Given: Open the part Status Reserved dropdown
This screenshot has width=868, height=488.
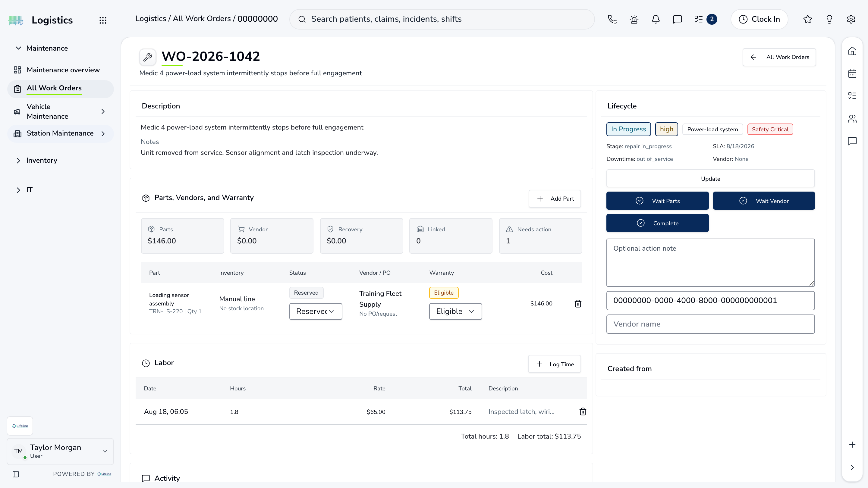Looking at the screenshot, I should pos(315,311).
